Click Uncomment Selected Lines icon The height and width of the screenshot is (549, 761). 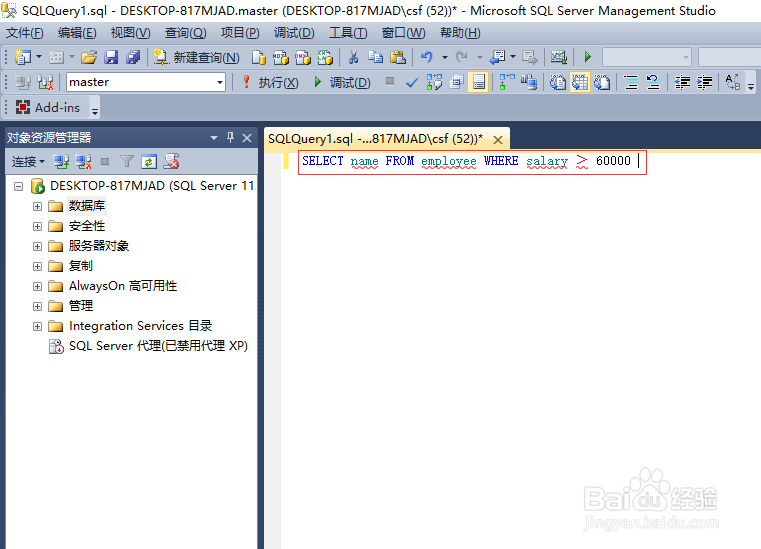[x=653, y=83]
